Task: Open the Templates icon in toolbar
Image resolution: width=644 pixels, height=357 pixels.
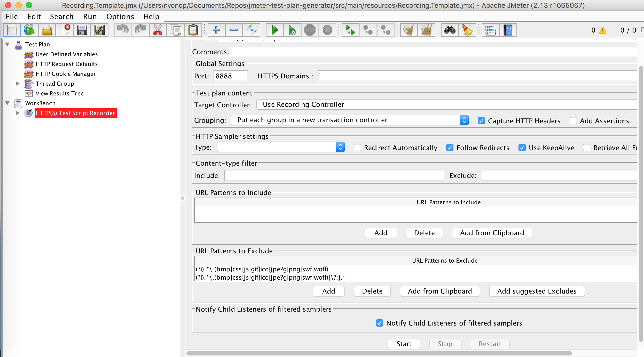Action: coord(29,30)
